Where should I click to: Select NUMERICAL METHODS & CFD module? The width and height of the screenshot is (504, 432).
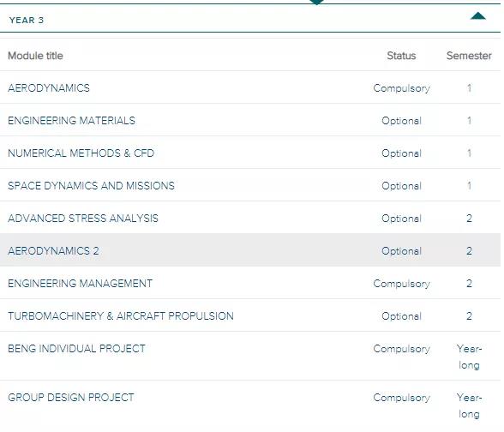(81, 153)
